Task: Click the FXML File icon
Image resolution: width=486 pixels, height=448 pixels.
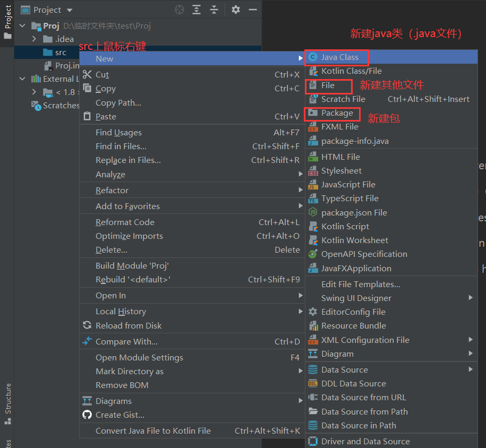Action: click(313, 127)
